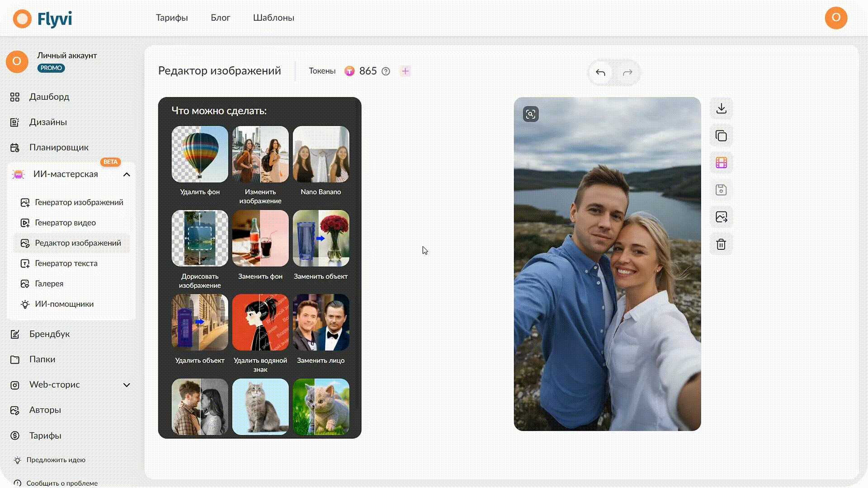Open the Брендбук section
The height and width of the screenshot is (488, 868).
[50, 334]
